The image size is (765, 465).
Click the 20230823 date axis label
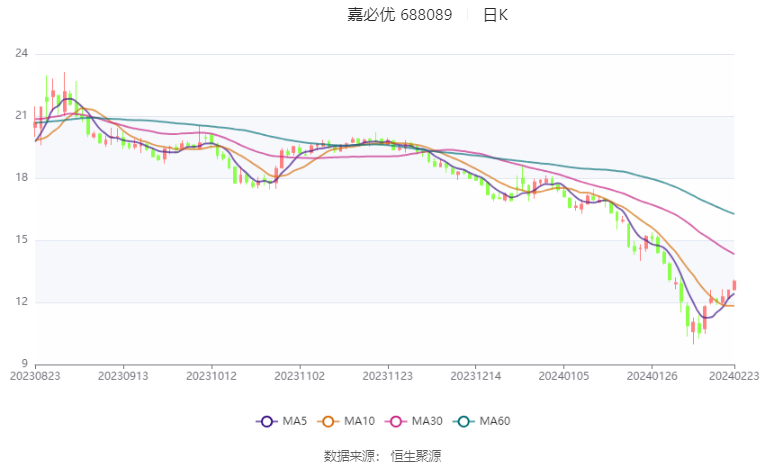35,376
